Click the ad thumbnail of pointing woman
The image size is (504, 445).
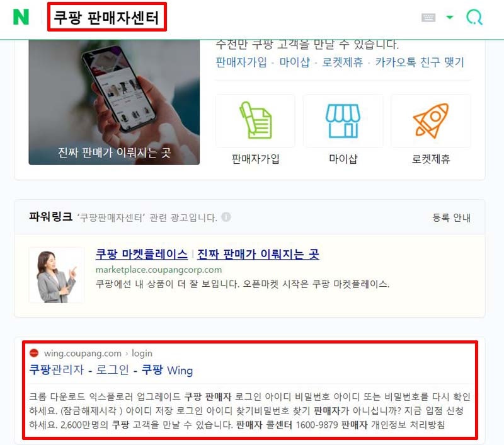(x=57, y=275)
